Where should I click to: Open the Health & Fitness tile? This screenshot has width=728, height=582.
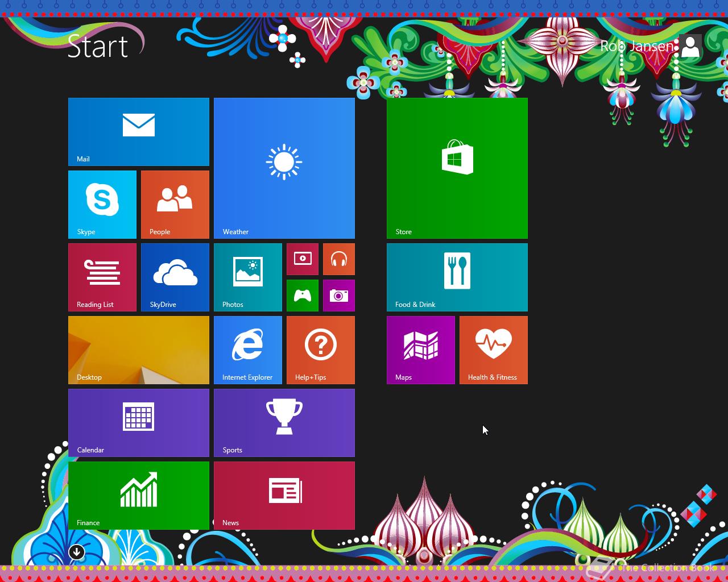tap(494, 350)
